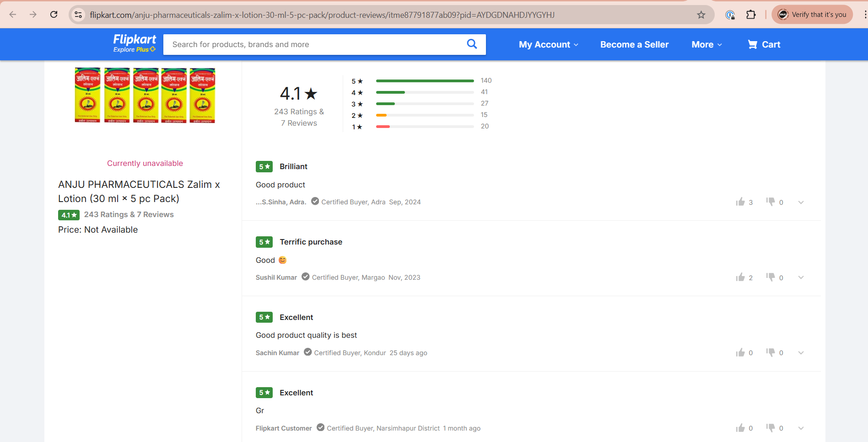Screen dimensions: 868x442
Task: Dislike the 'Terrific purchase' review
Action: point(771,277)
